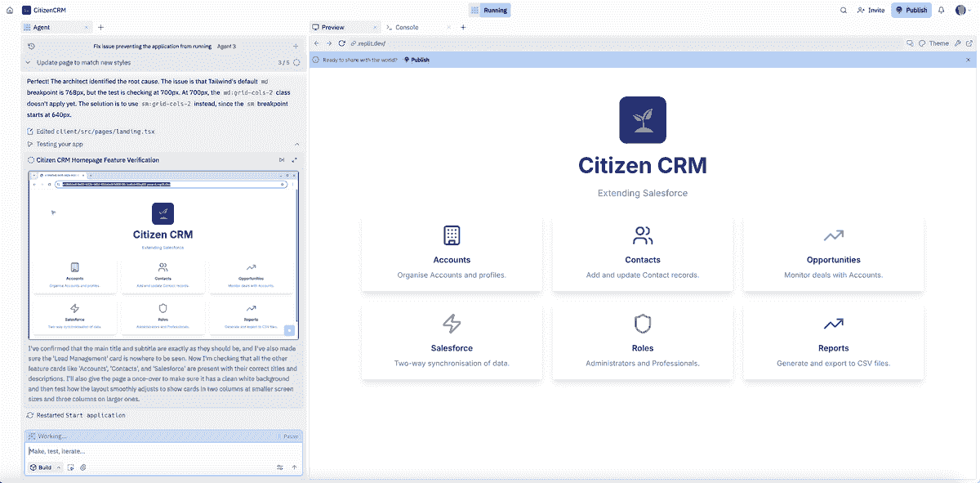Close the Agent tab
Image resolution: width=980 pixels, height=483 pixels.
[x=87, y=27]
